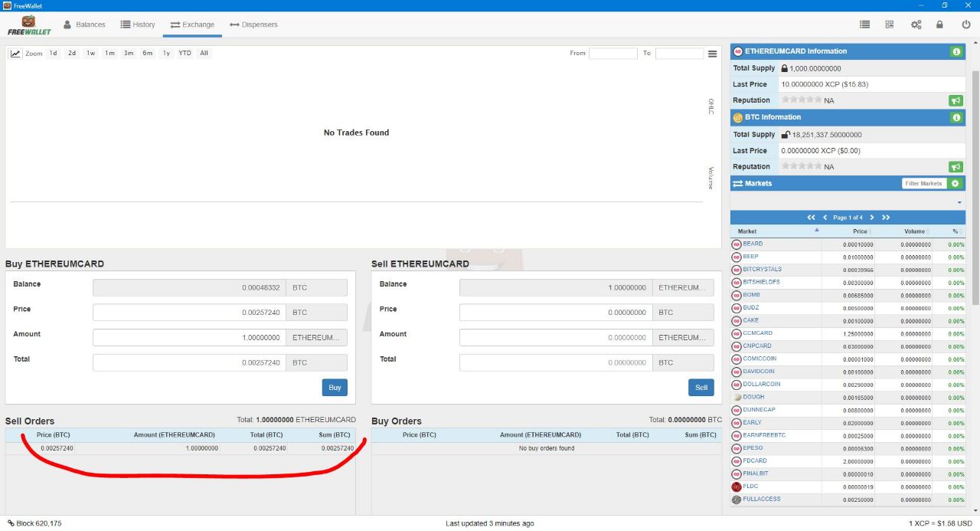The image size is (980, 531).
Task: Open FDCARD market link
Action: click(755, 461)
